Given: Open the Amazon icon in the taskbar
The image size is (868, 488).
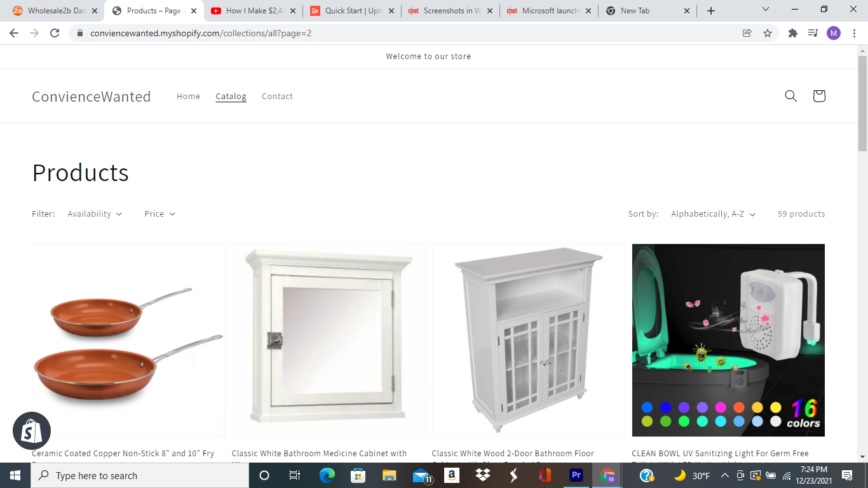Looking at the screenshot, I should (x=451, y=475).
